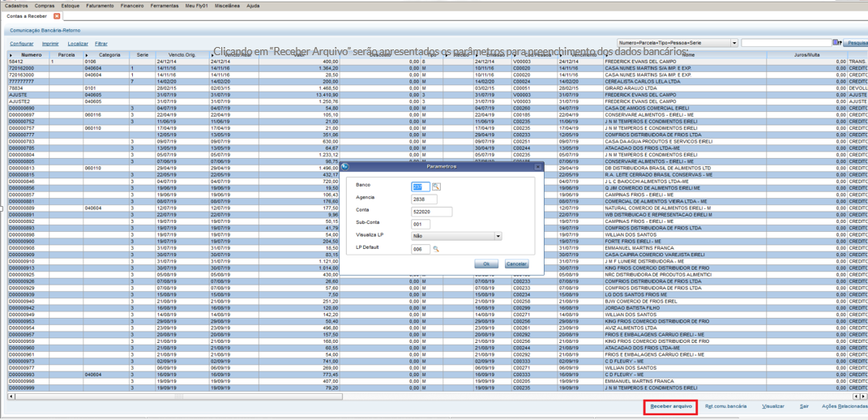Open the Faturamento menu
868x420 pixels.
click(x=100, y=6)
